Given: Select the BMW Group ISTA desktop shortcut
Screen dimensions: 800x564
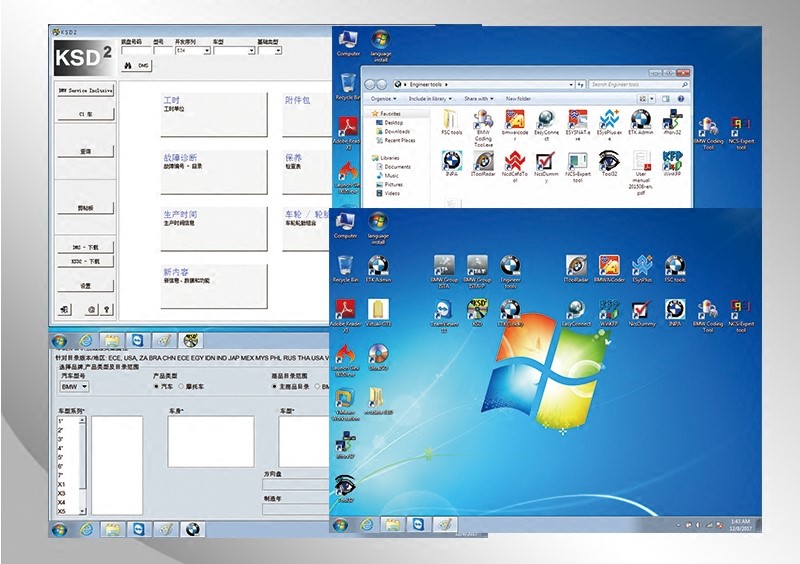Looking at the screenshot, I should click(444, 272).
